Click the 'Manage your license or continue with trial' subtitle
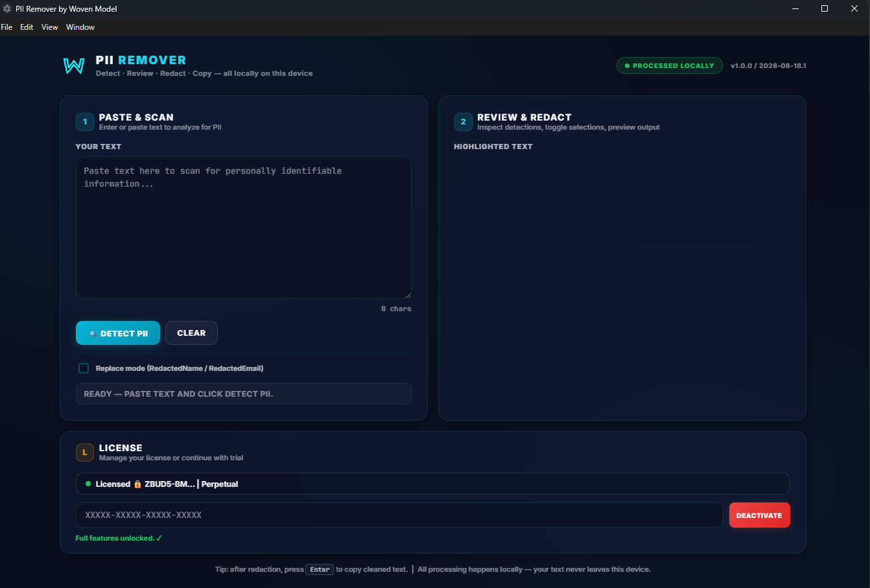The width and height of the screenshot is (870, 588). 171,458
